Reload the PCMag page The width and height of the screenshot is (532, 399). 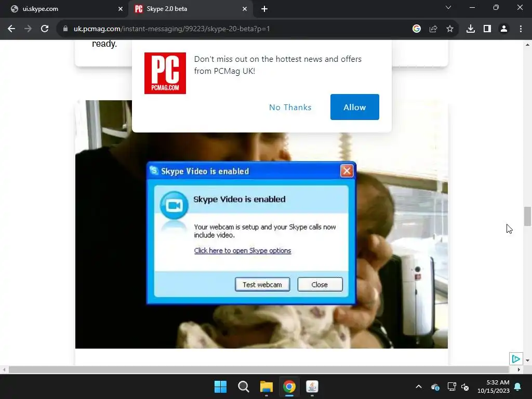pos(45,29)
